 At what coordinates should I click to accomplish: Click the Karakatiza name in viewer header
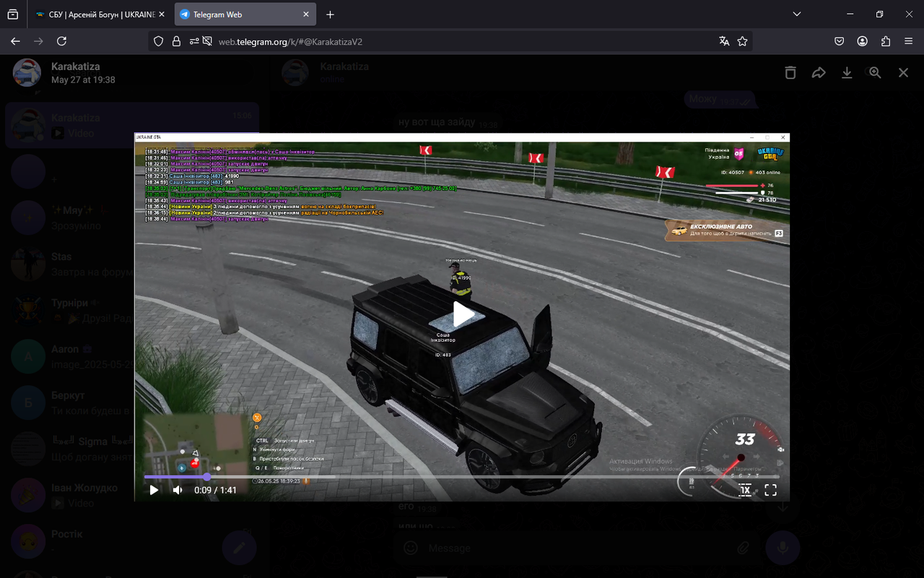[76, 66]
